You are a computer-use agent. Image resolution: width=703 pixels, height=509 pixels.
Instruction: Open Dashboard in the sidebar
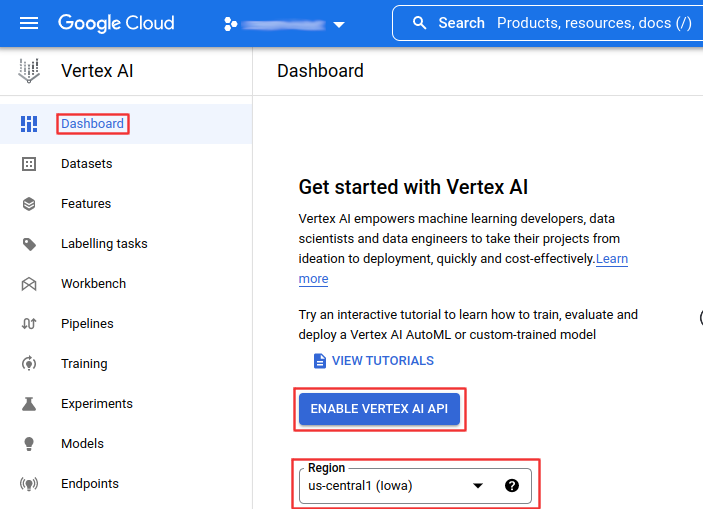click(92, 124)
